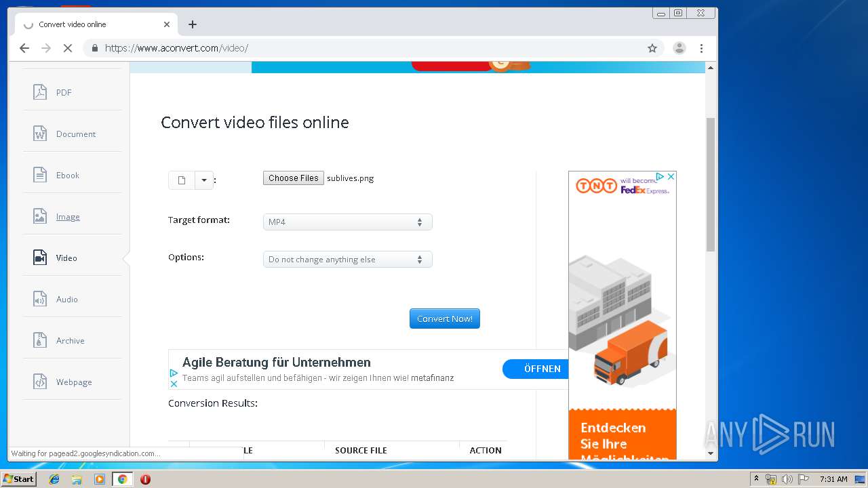The width and height of the screenshot is (868, 488).
Task: Click the Convert Now! button
Action: [445, 319]
